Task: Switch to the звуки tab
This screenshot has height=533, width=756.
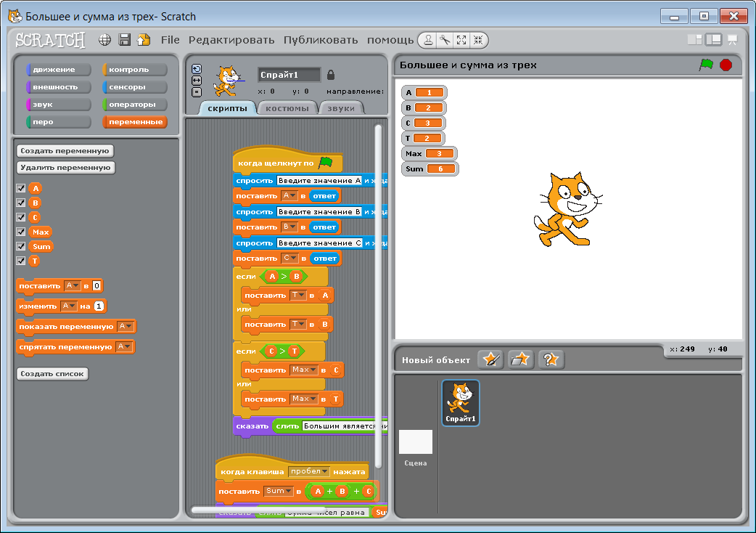Action: pos(341,108)
